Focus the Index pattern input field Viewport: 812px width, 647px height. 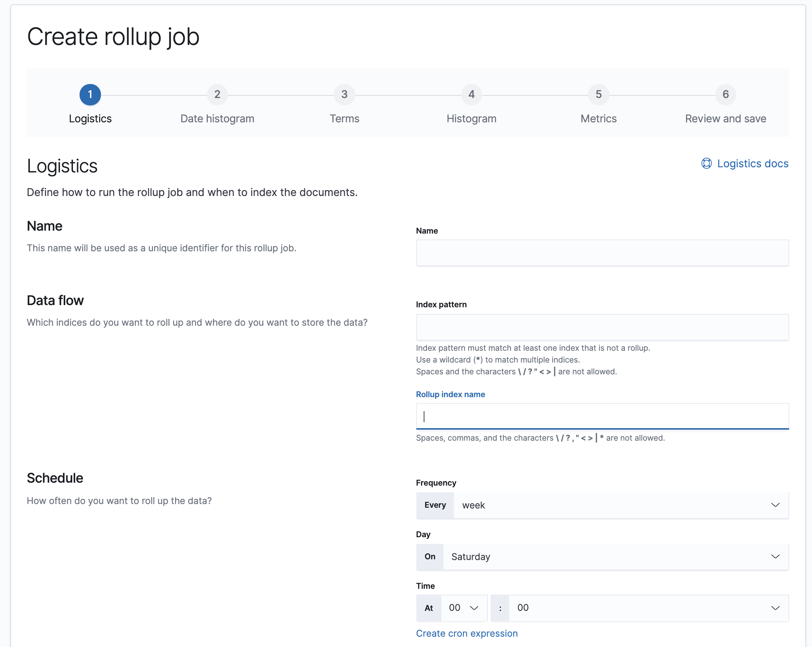602,327
